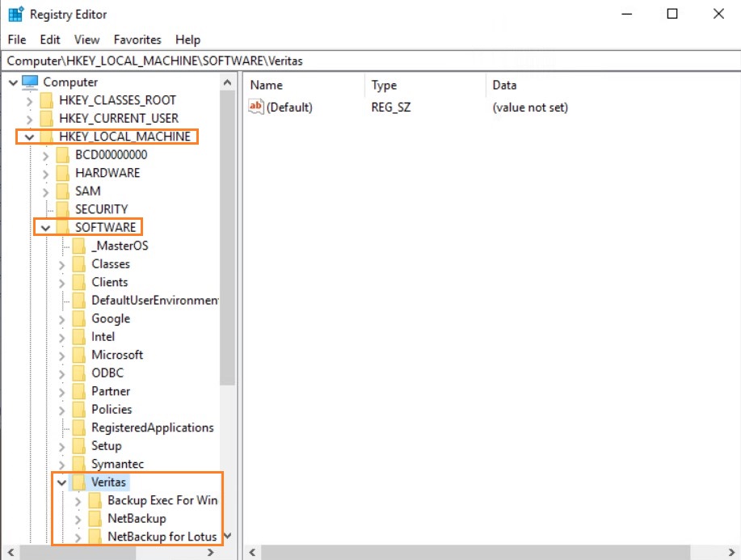Click the Veritas folder icon
This screenshot has width=741, height=560.
pos(79,482)
